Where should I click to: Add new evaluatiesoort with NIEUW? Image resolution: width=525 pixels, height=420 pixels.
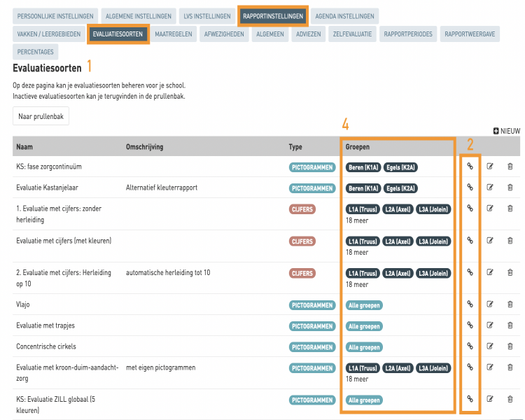point(507,131)
